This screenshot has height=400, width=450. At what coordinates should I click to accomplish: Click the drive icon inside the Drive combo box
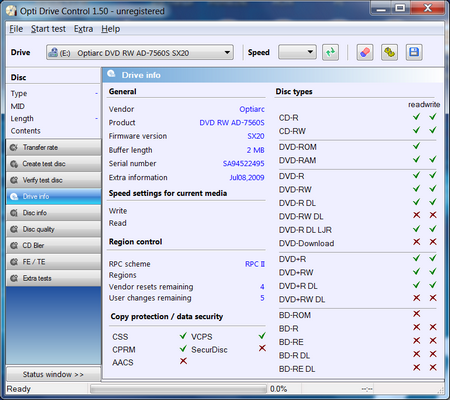pos(53,52)
